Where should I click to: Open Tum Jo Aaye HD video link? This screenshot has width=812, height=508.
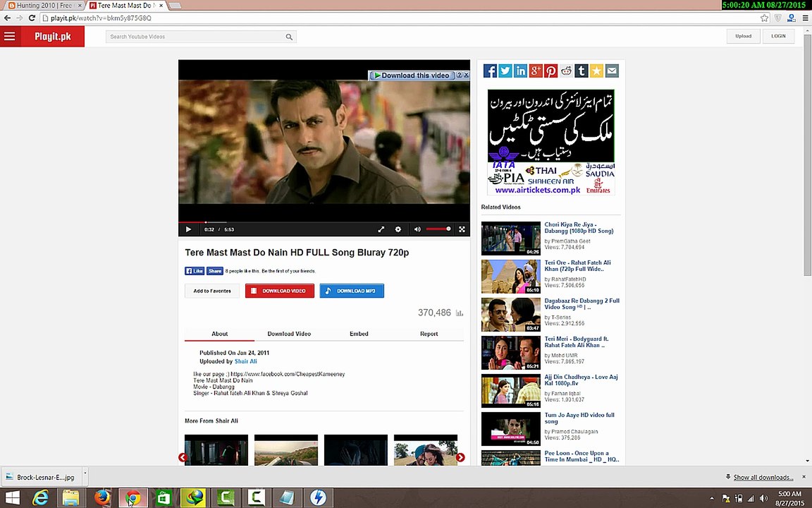tap(579, 418)
